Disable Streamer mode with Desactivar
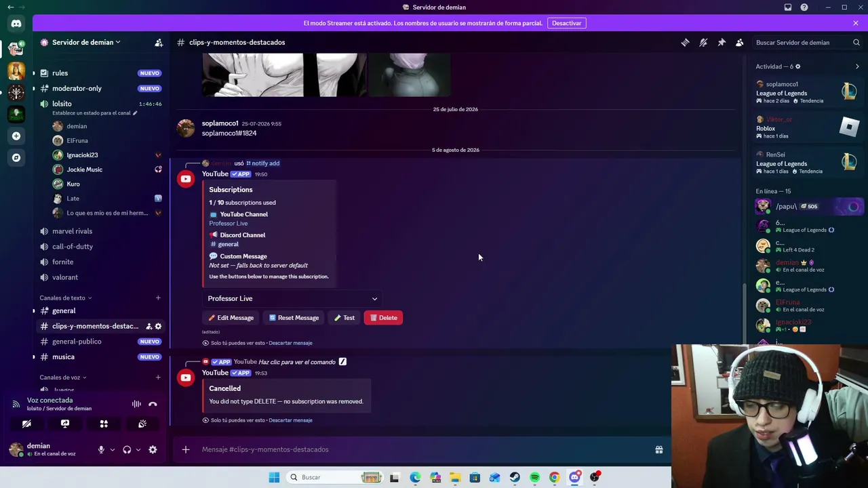This screenshot has width=868, height=488. click(x=566, y=23)
